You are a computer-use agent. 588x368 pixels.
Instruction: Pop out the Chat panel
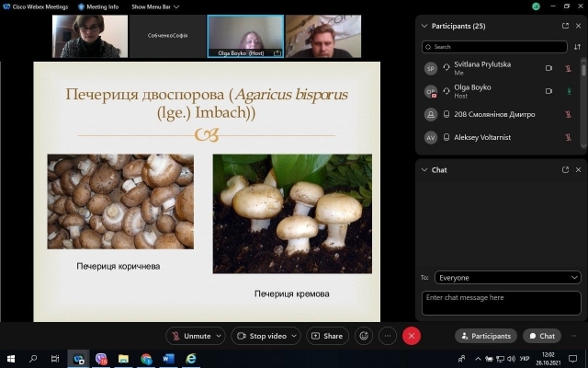[x=566, y=170]
